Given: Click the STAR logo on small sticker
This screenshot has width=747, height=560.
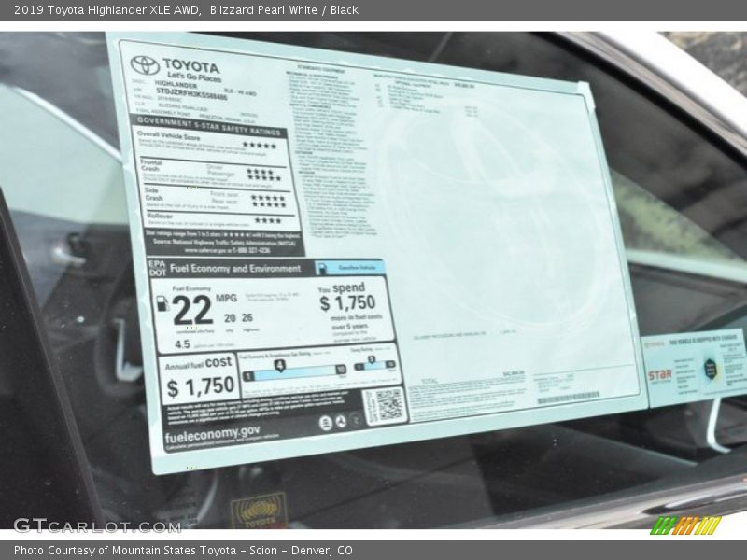Looking at the screenshot, I should point(659,375).
